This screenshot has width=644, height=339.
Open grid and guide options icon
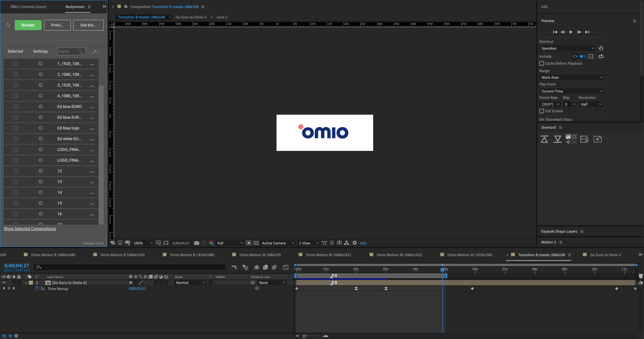pos(158,243)
